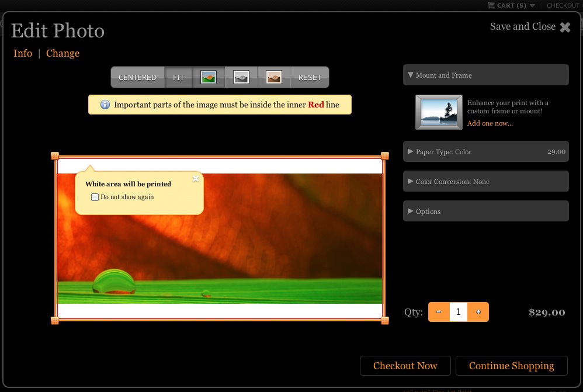This screenshot has width=583, height=392.
Task: Open the Info tab
Action: 23,53
